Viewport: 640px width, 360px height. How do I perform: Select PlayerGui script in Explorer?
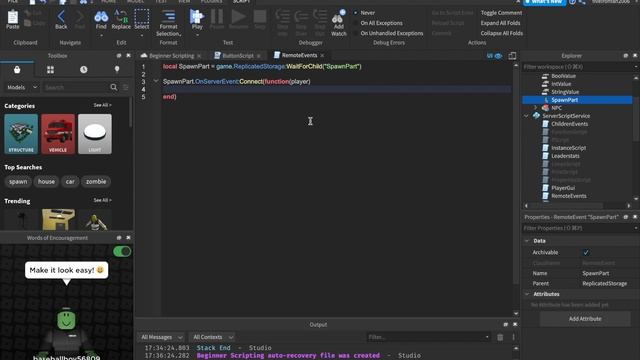pyautogui.click(x=563, y=188)
